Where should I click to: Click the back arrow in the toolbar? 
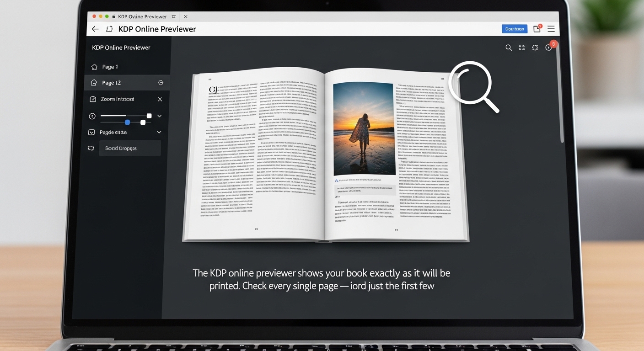point(95,28)
